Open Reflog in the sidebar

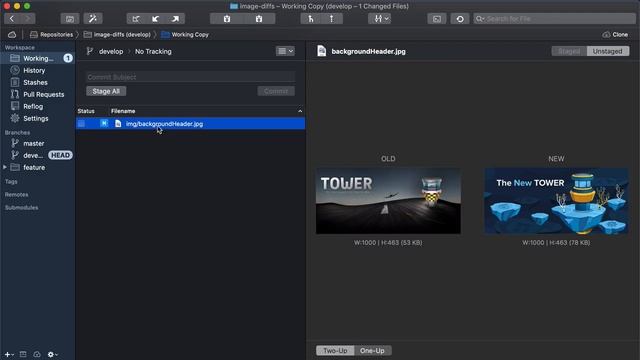33,107
